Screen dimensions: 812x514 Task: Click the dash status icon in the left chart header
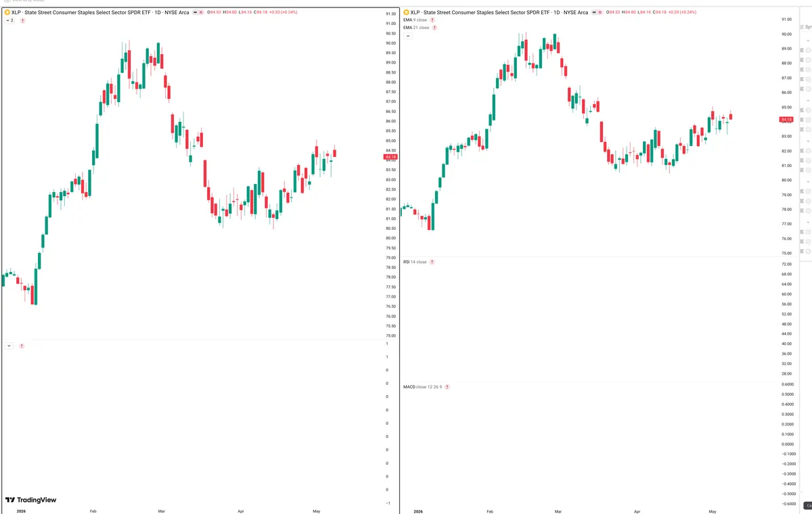pyautogui.click(x=195, y=12)
